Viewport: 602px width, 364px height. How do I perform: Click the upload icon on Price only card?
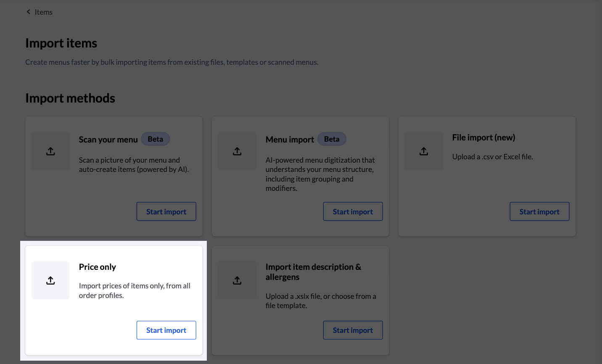coord(50,280)
